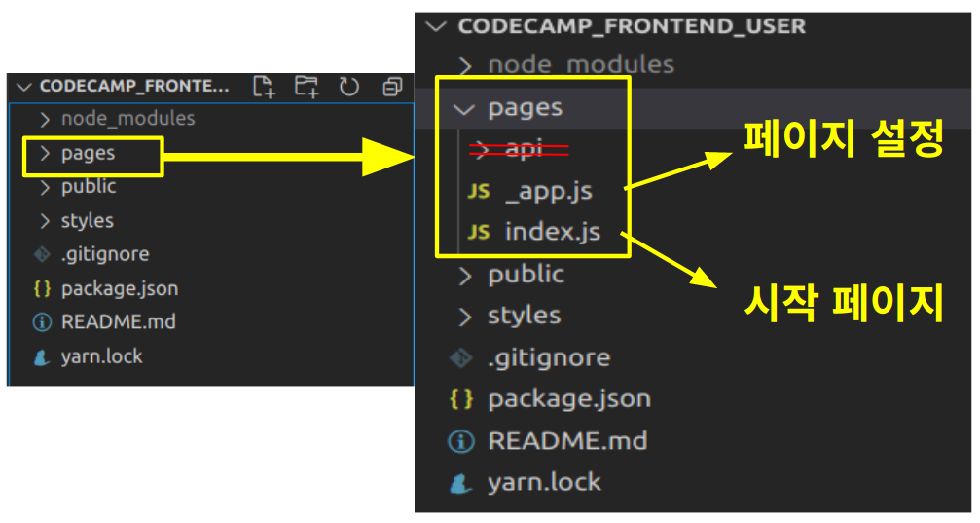Viewport: 980px width, 523px height.
Task: Click the braces icon beside package.json in the left explorer
Action: coord(42,288)
